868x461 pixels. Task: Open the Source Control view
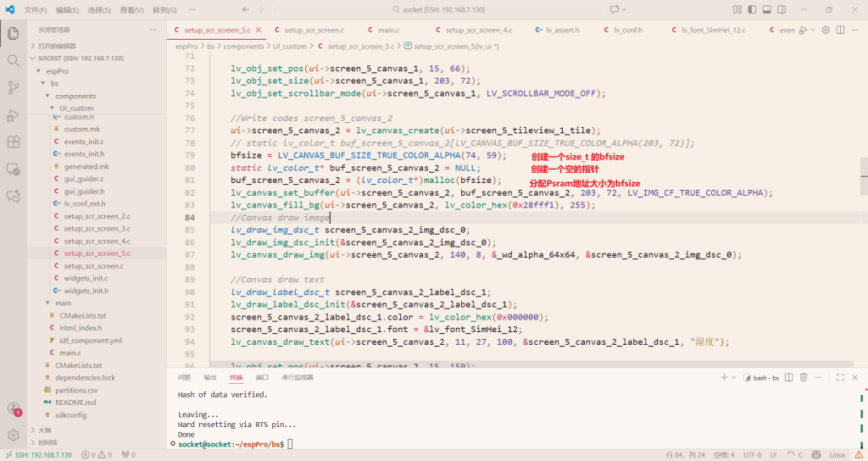point(14,87)
